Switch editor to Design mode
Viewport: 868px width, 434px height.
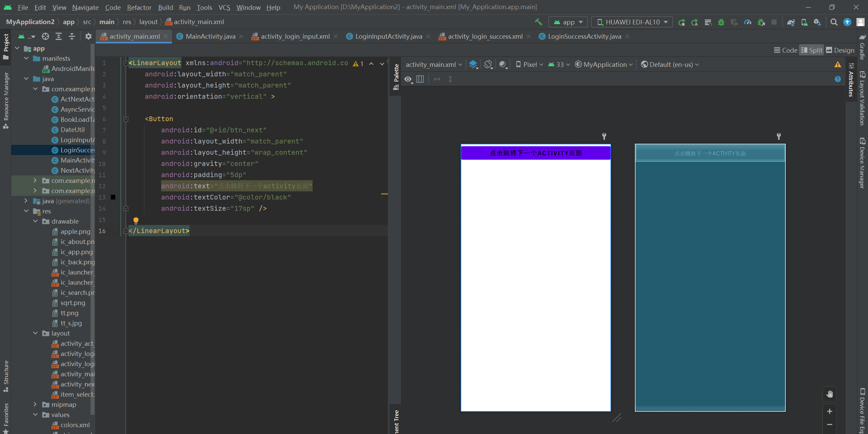click(840, 50)
